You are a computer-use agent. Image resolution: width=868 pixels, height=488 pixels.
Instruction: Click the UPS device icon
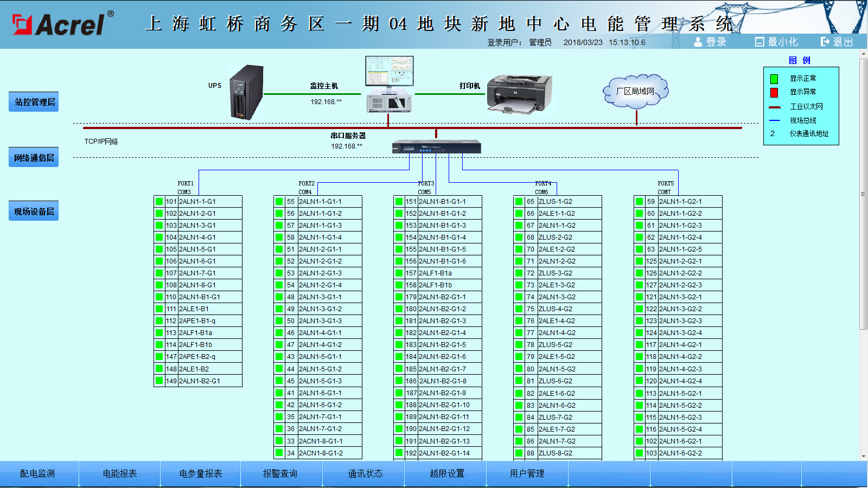point(246,92)
